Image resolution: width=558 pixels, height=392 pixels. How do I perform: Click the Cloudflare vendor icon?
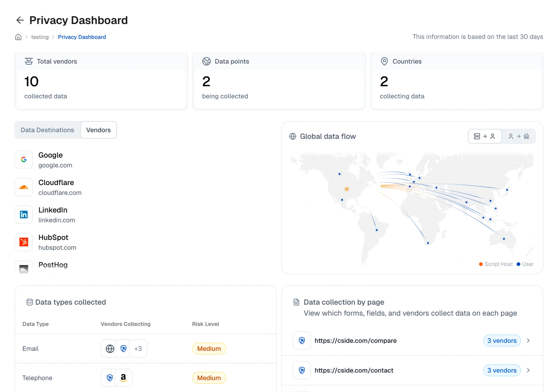point(24,187)
